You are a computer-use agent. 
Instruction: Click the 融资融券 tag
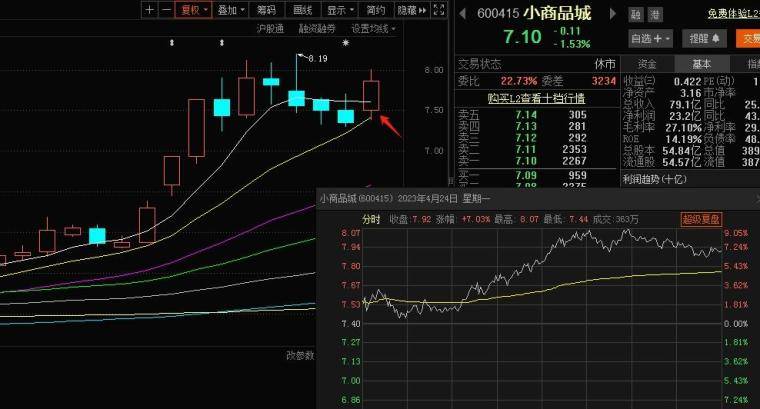tap(317, 29)
